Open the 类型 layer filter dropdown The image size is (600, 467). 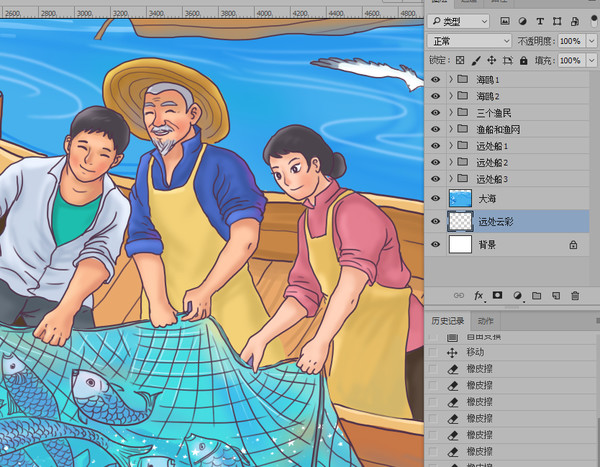coord(458,21)
